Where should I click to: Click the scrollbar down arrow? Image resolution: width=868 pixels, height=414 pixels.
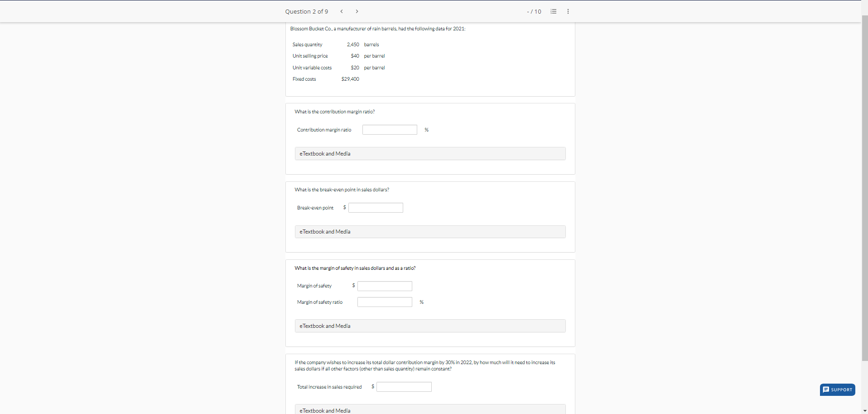(865, 410)
